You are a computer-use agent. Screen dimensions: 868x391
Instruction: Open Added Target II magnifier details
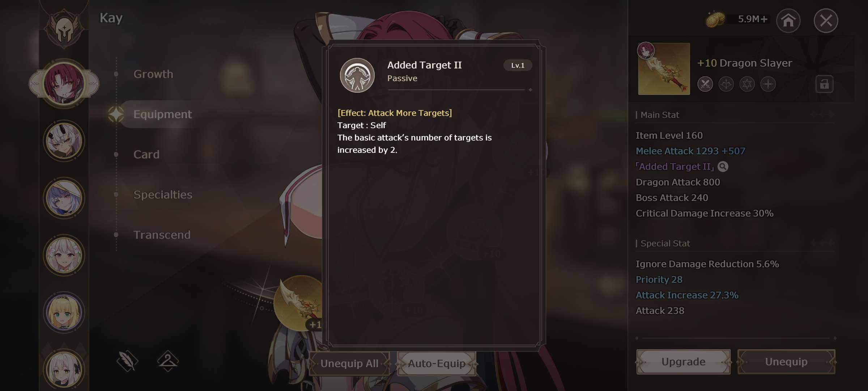[x=723, y=167]
